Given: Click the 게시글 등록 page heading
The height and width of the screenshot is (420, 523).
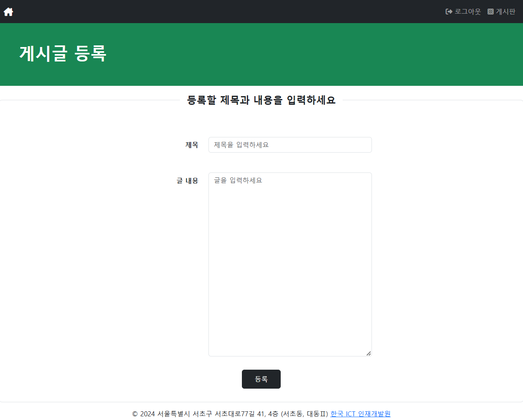Looking at the screenshot, I should (63, 54).
